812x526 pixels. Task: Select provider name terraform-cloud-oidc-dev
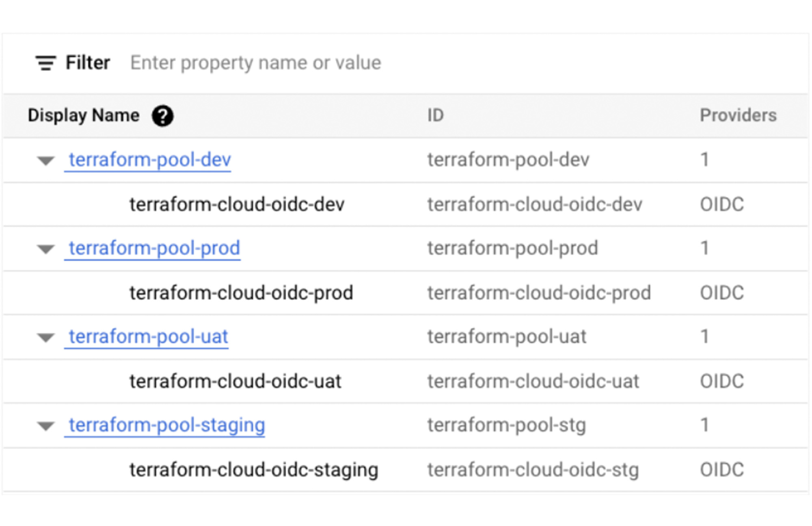[237, 204]
